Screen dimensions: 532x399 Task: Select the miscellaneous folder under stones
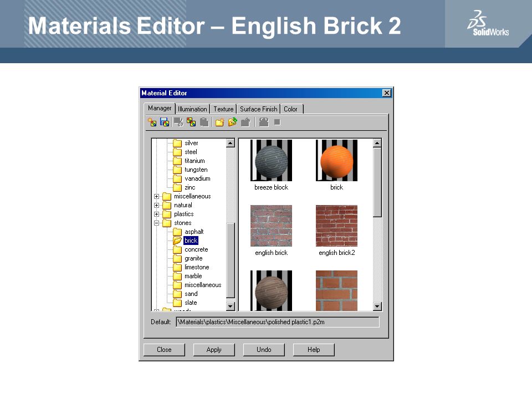(203, 285)
